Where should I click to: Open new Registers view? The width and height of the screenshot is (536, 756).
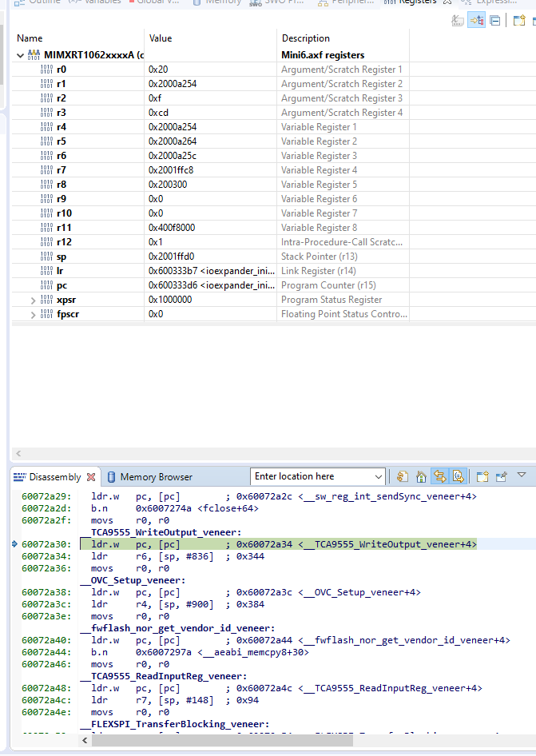pos(519,21)
